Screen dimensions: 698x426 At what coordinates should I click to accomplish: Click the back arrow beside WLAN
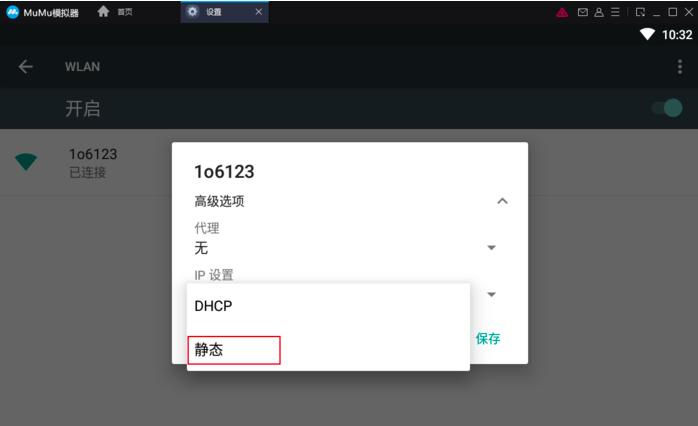(x=25, y=67)
